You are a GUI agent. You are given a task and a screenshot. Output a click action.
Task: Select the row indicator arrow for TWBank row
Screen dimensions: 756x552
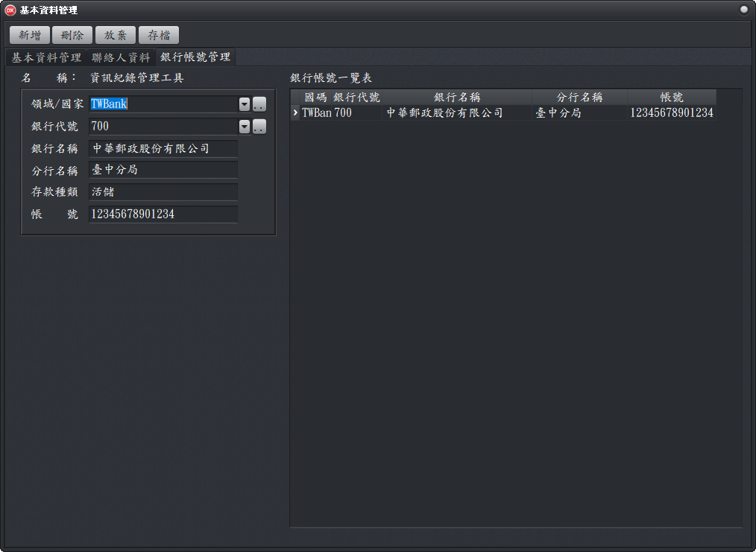point(295,113)
